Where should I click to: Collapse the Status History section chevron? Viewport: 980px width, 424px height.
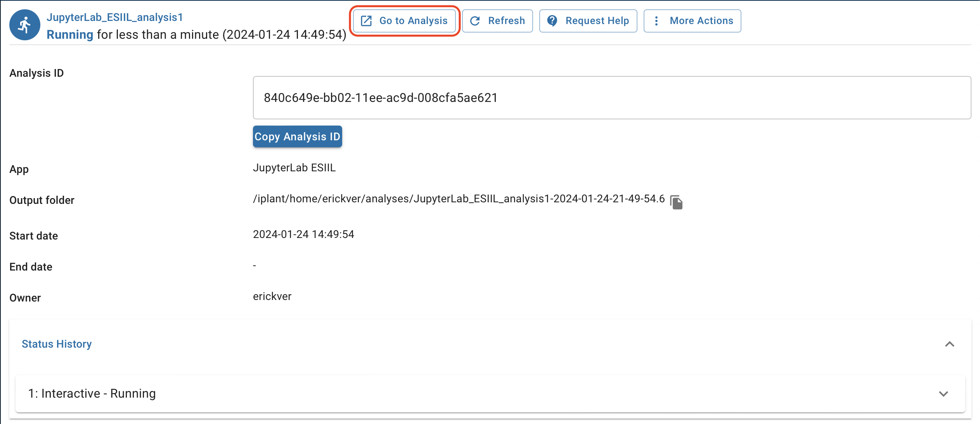[949, 344]
